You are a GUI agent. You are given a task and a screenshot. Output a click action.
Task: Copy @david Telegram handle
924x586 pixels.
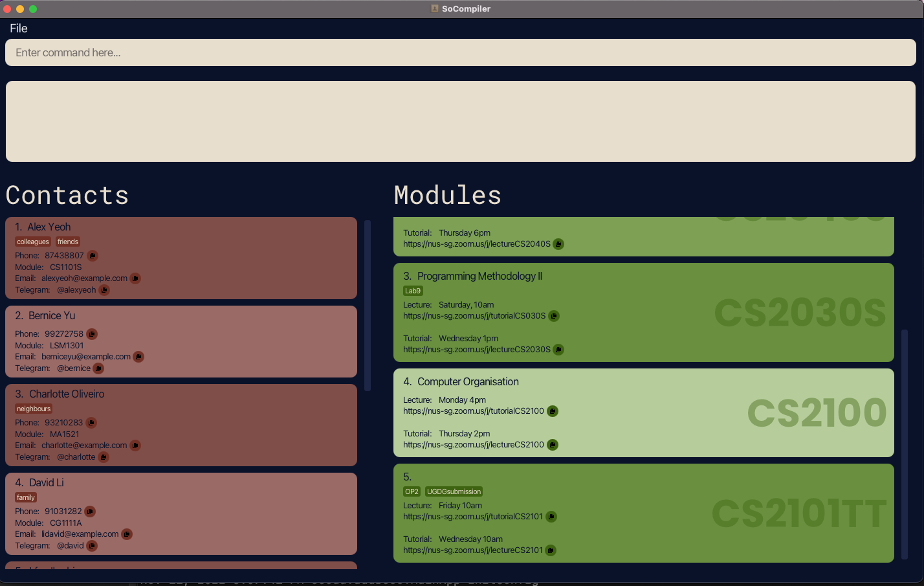(x=92, y=546)
